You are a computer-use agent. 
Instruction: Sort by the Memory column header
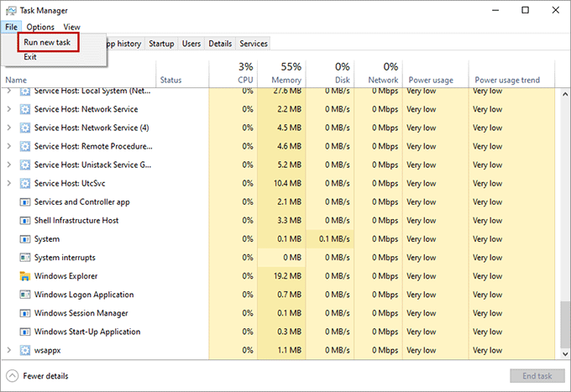click(x=281, y=74)
